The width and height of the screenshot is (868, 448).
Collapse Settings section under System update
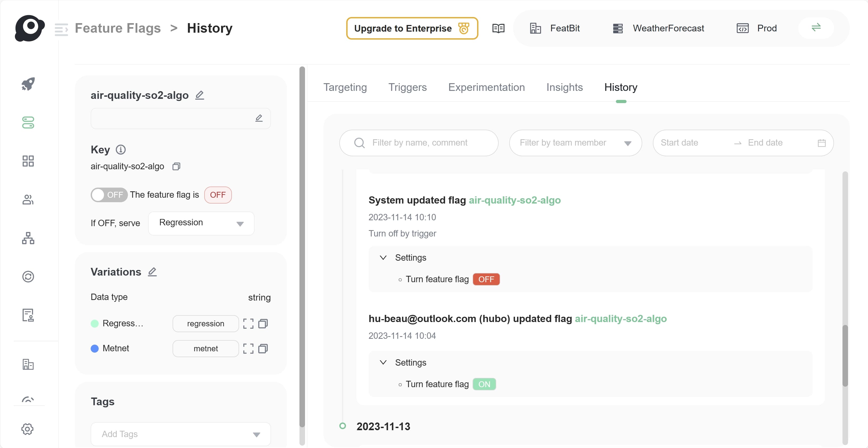point(383,257)
